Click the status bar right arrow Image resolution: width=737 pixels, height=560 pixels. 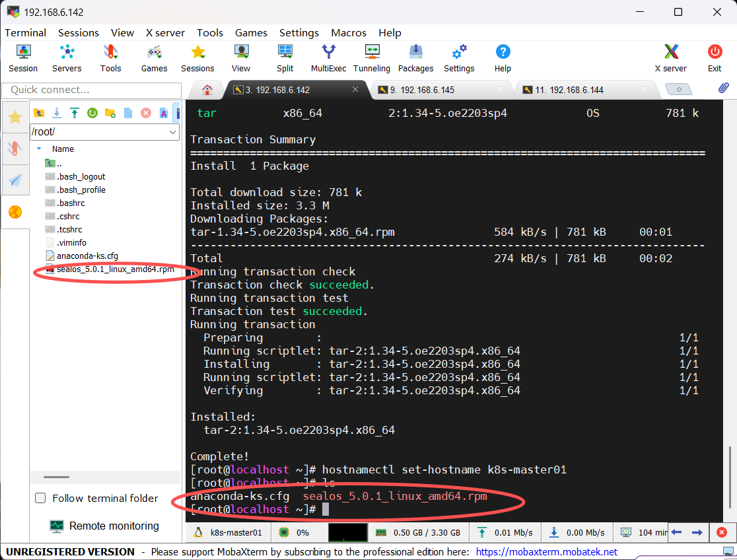(x=697, y=532)
